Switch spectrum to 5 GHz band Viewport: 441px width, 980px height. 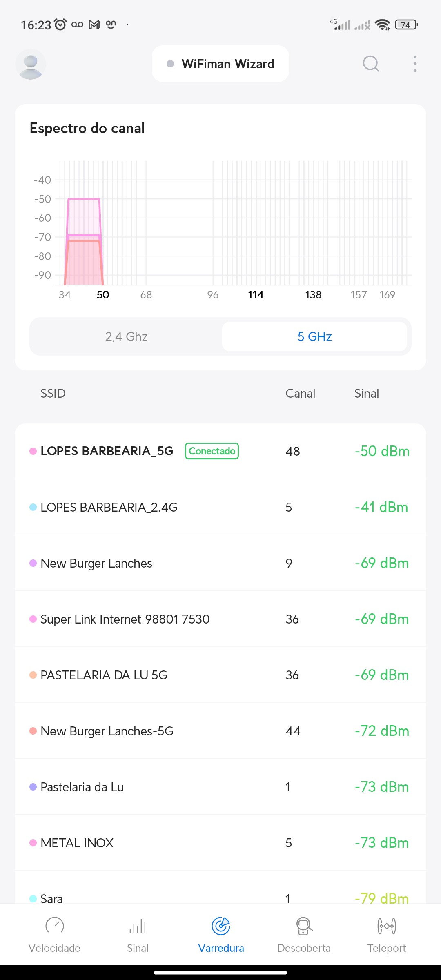pyautogui.click(x=314, y=336)
